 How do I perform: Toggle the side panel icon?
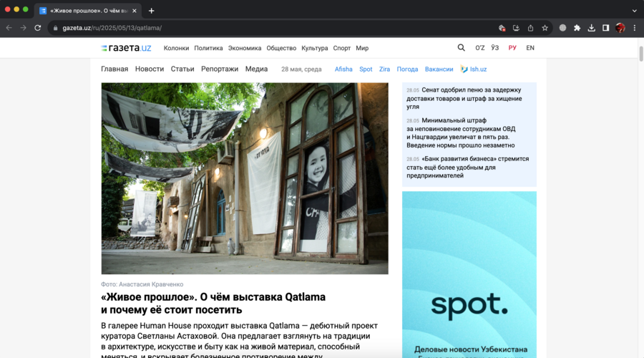[606, 28]
